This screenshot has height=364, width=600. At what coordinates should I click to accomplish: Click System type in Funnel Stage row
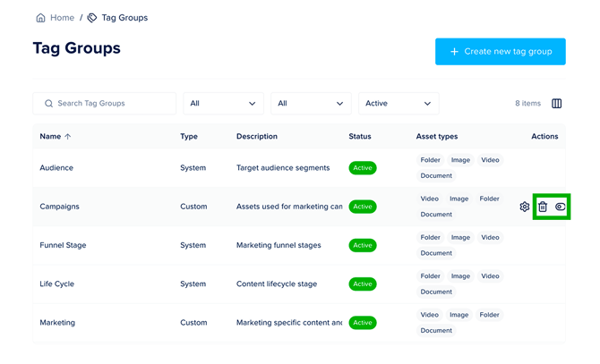tap(193, 245)
